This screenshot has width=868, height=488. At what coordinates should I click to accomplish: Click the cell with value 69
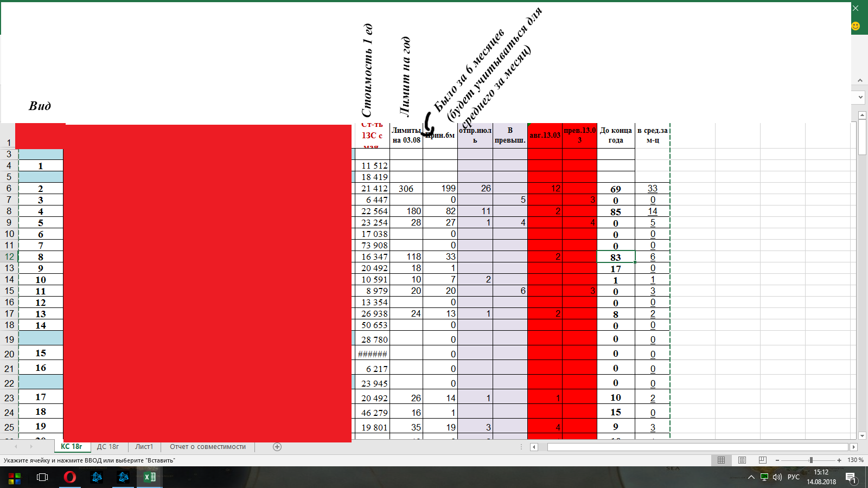coord(616,189)
